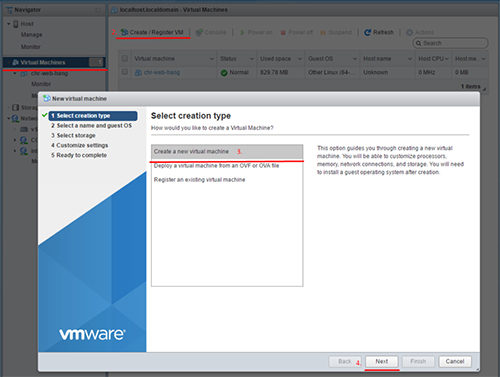Open Monitor under Host in Navigator

(x=31, y=47)
